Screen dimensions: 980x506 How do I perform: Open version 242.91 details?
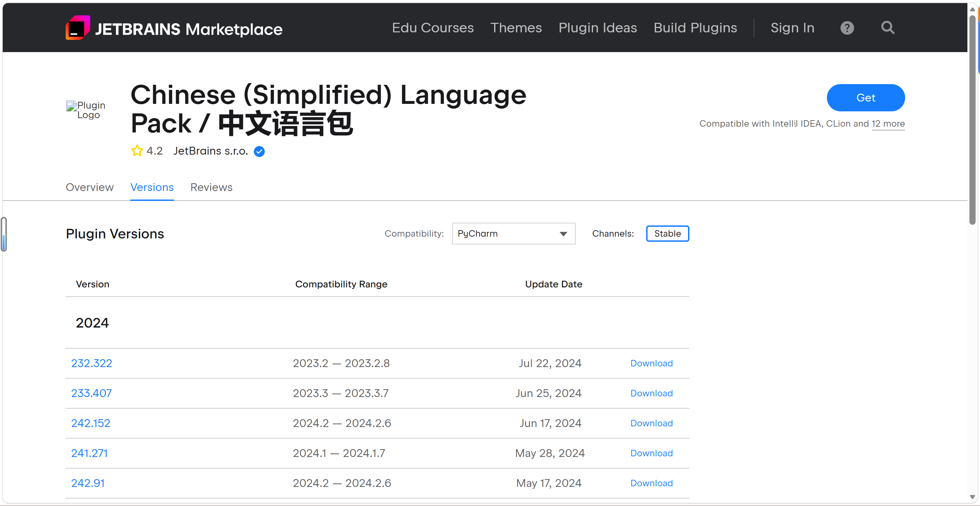click(x=88, y=484)
